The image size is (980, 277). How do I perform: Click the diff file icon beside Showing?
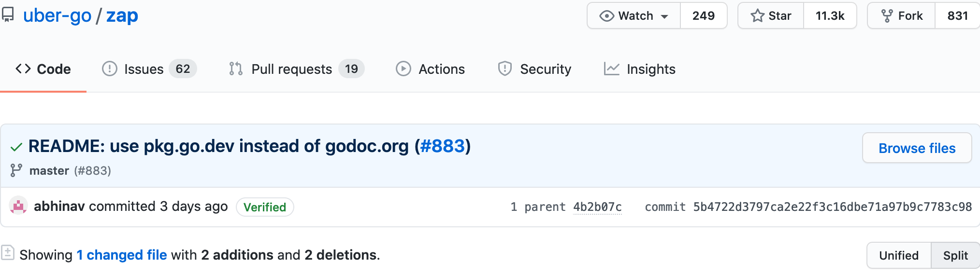(x=7, y=252)
